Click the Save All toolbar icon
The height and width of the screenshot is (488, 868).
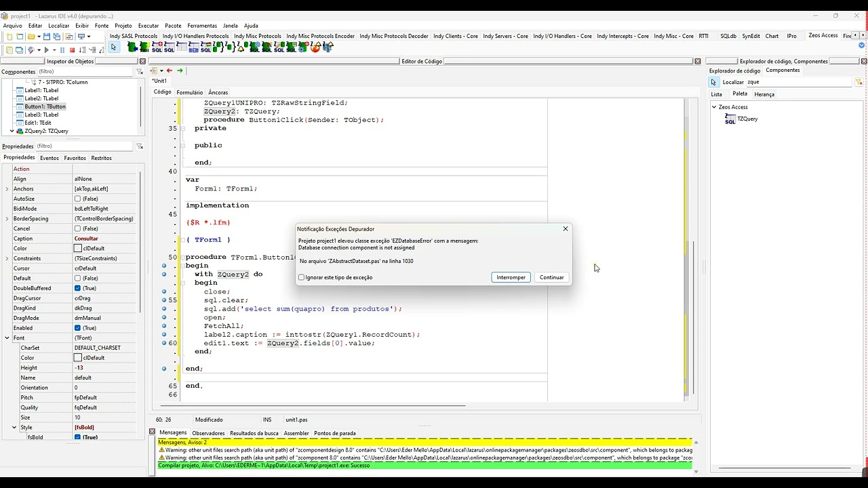pyautogui.click(x=57, y=37)
